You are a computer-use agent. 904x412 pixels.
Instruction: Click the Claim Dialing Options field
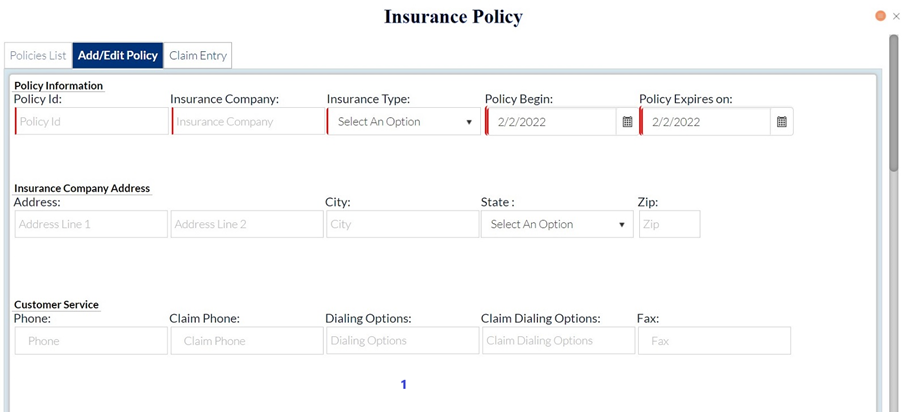(557, 341)
